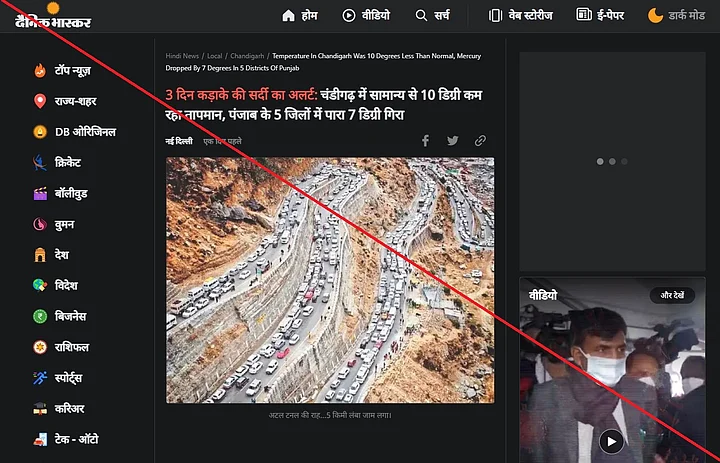The image size is (720, 463).
Task: Click the Facebook share icon
Action: pyautogui.click(x=425, y=141)
